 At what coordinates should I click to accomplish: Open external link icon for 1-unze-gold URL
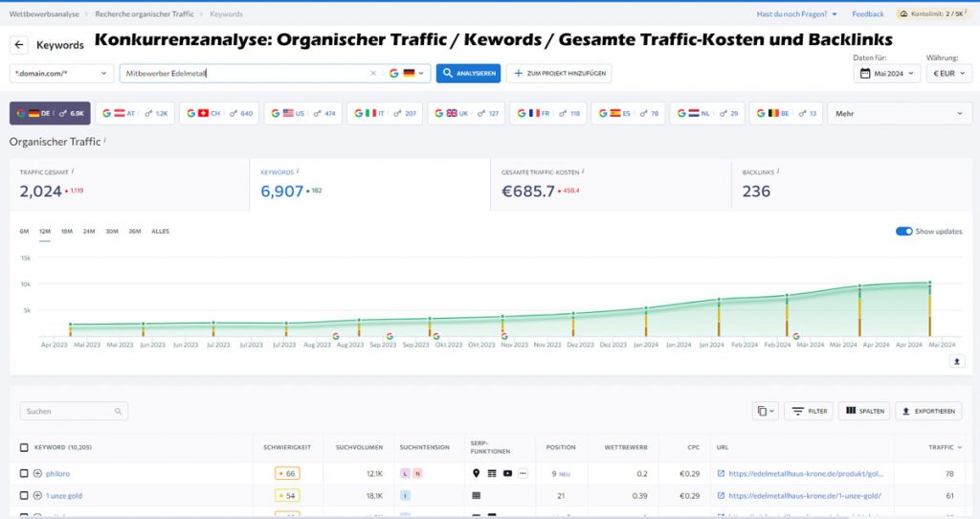(x=721, y=495)
